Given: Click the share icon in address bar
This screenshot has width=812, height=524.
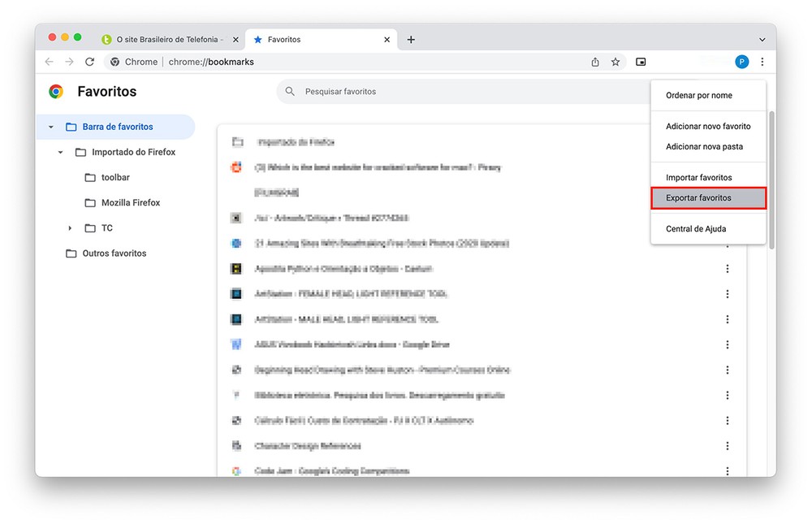Looking at the screenshot, I should pyautogui.click(x=595, y=62).
